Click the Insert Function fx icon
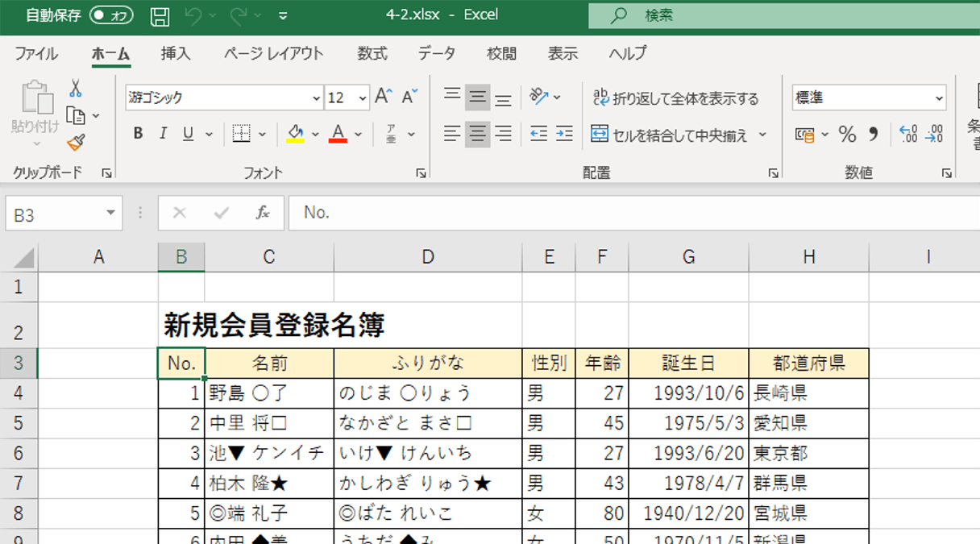Viewport: 980px width, 544px height. tap(263, 213)
